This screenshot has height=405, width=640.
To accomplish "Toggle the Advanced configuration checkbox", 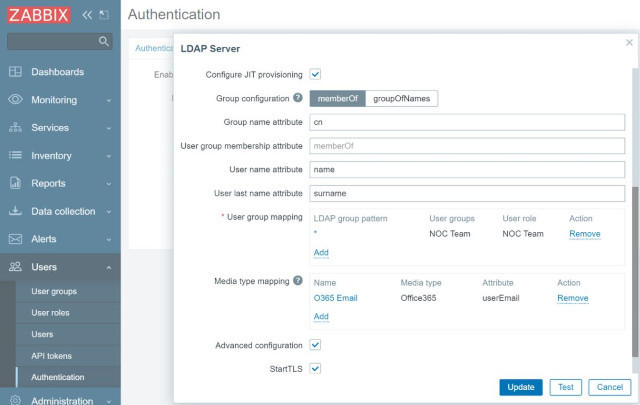I will tap(315, 345).
